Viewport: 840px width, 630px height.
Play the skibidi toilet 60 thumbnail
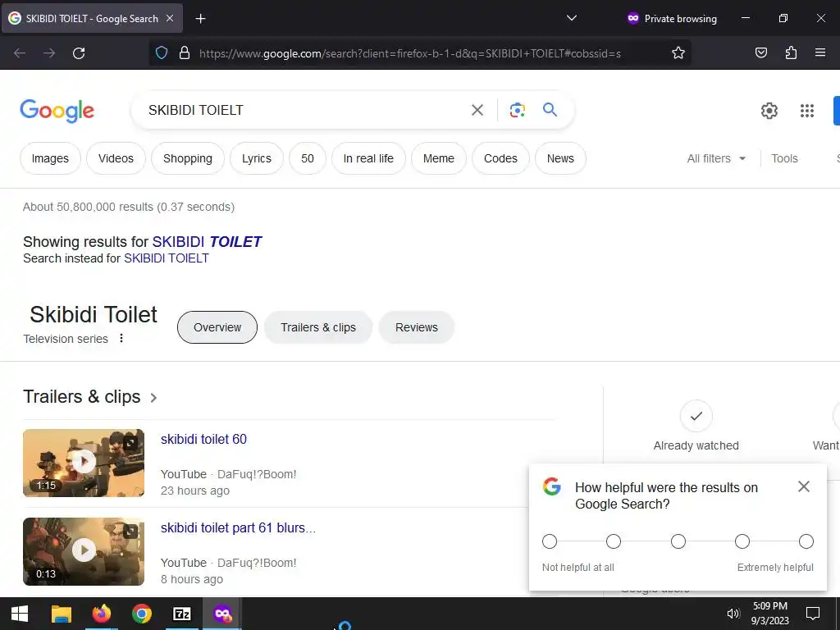[84, 463]
